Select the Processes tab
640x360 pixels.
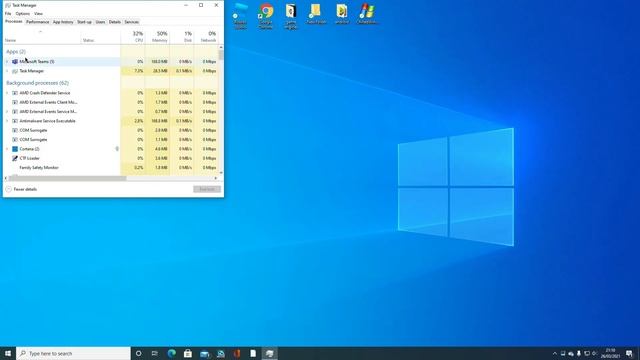coord(14,22)
